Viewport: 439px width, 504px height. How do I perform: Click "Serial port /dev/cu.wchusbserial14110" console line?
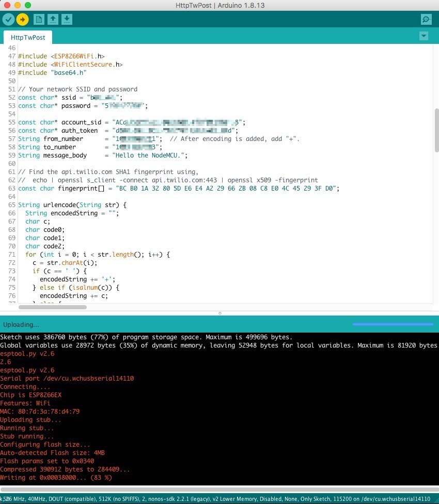pyautogui.click(x=67, y=379)
